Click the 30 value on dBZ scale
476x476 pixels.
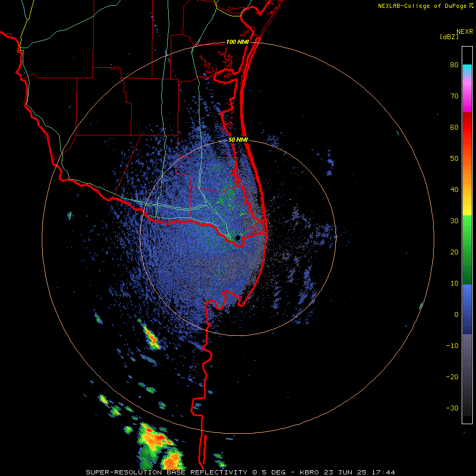[454, 221]
